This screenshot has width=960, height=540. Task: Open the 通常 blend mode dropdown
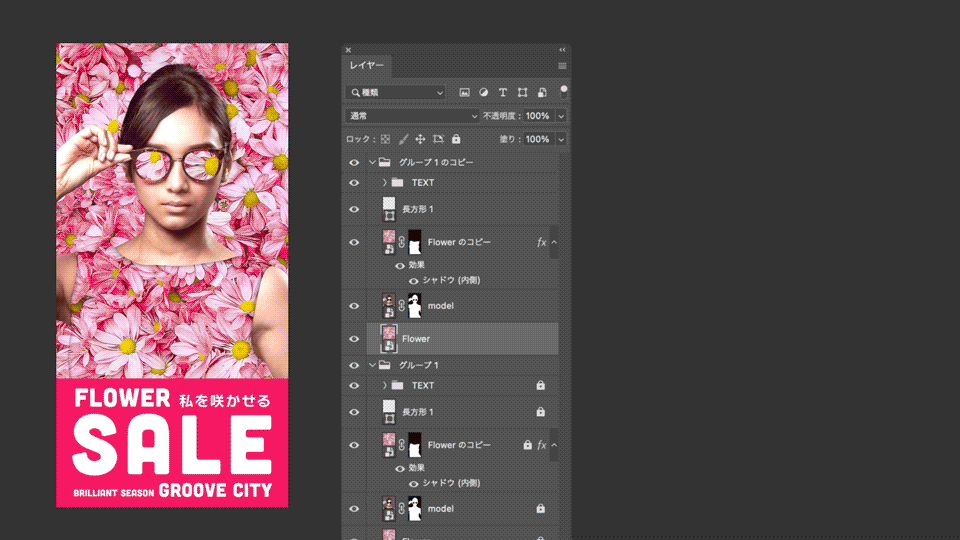412,116
